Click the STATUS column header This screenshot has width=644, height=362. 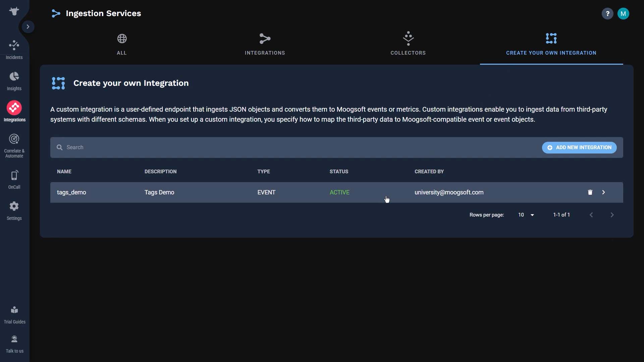(339, 172)
